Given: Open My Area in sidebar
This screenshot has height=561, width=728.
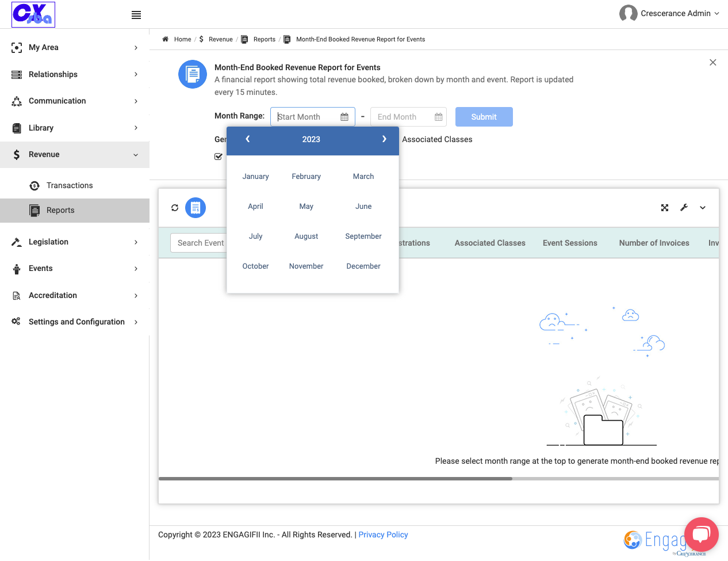Looking at the screenshot, I should coord(75,48).
